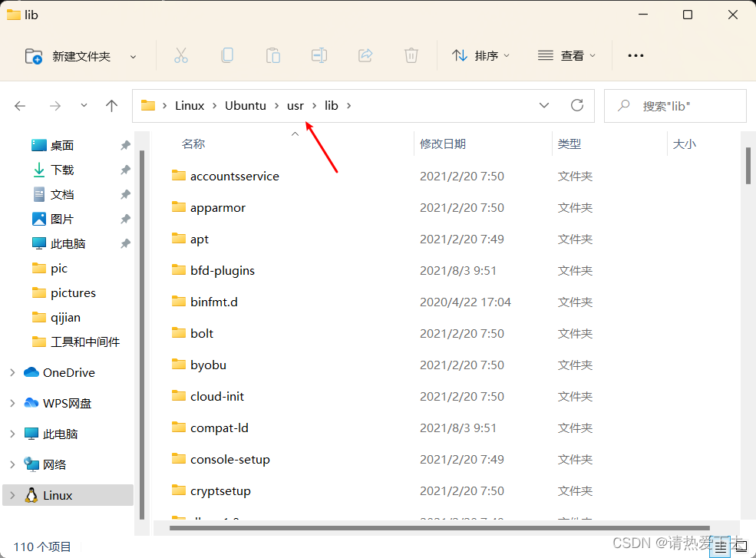Expand chevron after lib in breadcrumb
The height and width of the screenshot is (558, 756).
[x=348, y=106]
